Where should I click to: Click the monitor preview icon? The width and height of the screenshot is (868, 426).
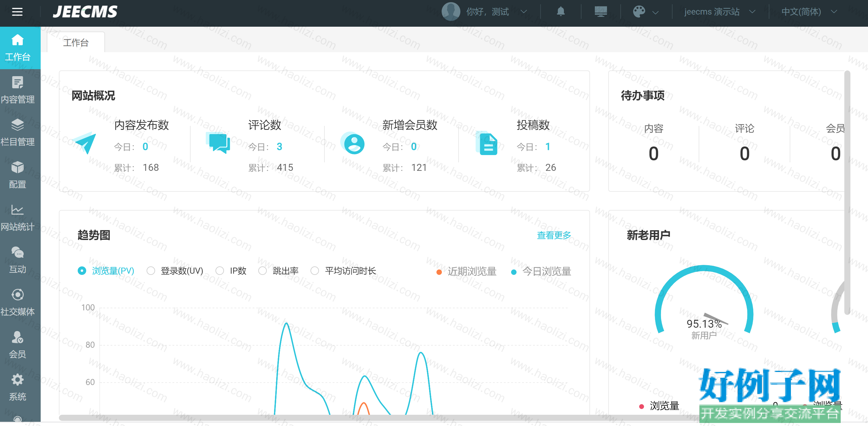point(600,12)
